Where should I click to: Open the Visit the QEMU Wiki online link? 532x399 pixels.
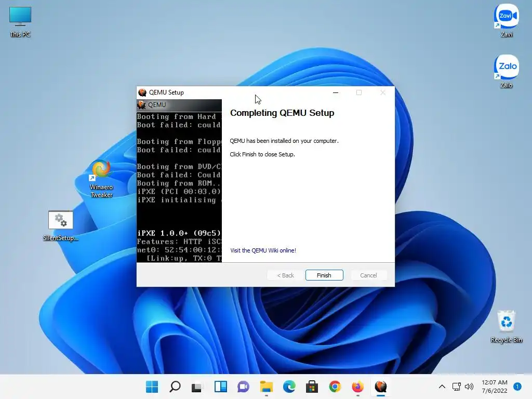tap(263, 250)
